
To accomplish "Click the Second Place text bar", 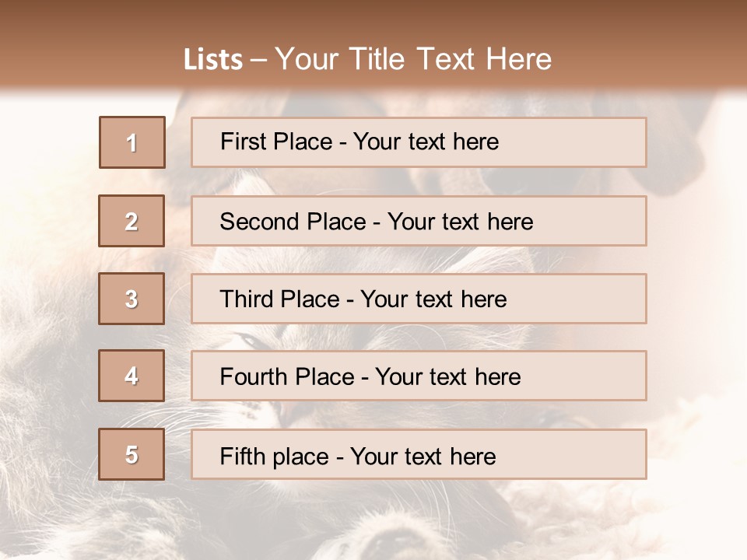I will click(419, 221).
